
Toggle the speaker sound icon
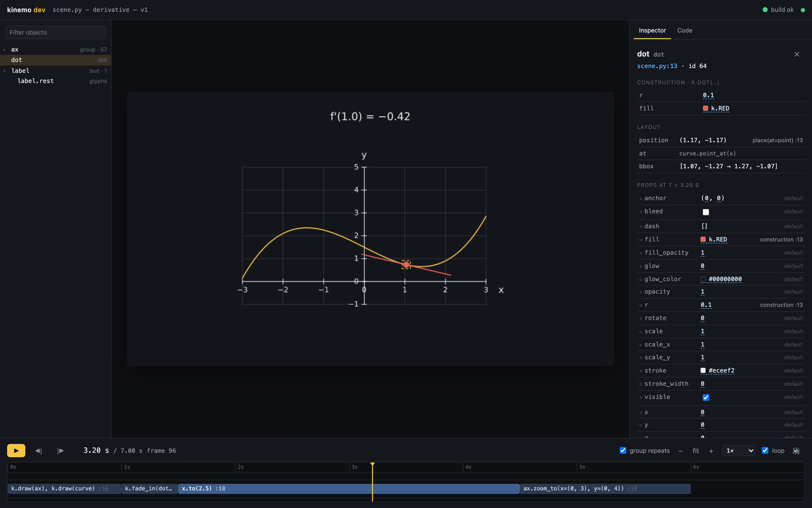[796, 451]
